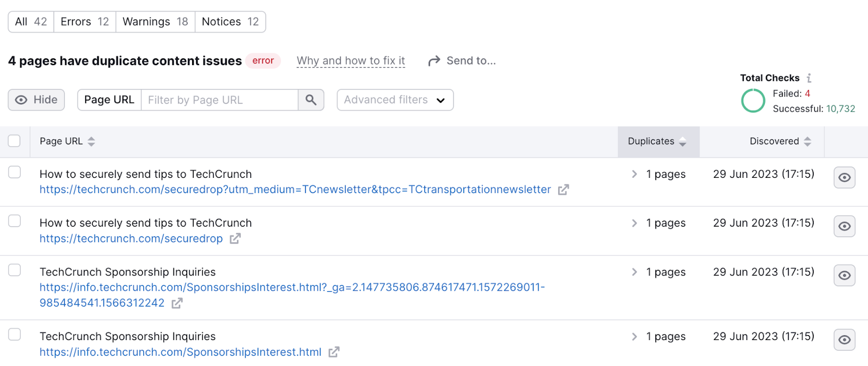Click the info icon next to Total Checks
The height and width of the screenshot is (366, 868).
pyautogui.click(x=809, y=78)
